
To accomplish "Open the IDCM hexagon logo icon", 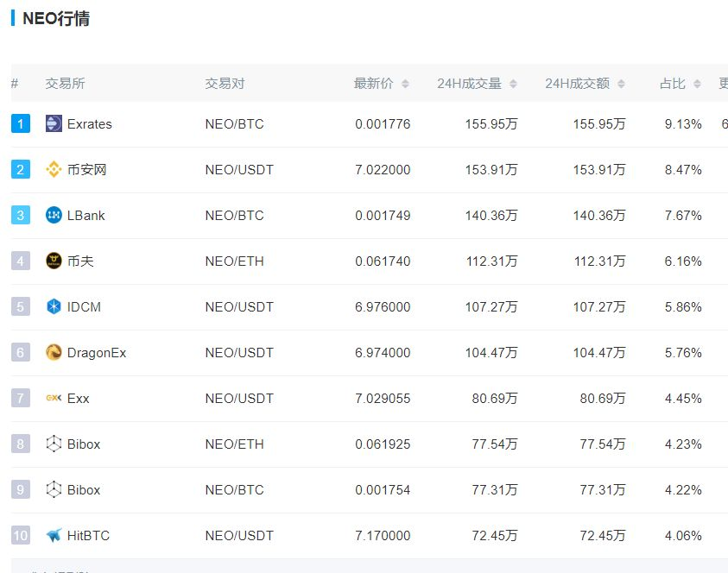I will [x=54, y=306].
